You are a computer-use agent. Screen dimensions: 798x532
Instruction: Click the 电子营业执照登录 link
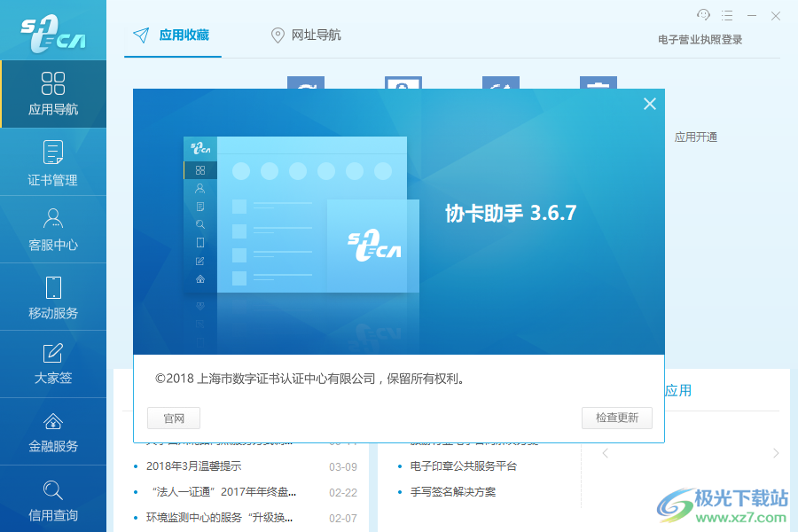coord(700,40)
